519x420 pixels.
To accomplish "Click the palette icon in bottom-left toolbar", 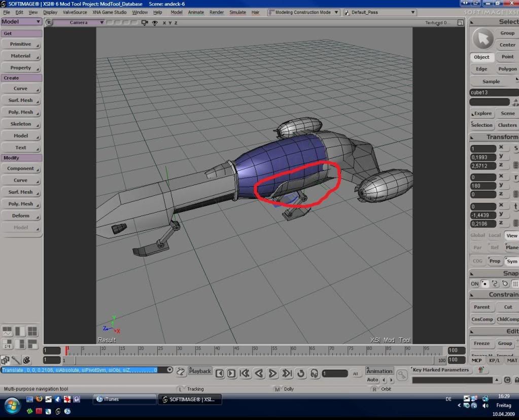I will coord(26,360).
